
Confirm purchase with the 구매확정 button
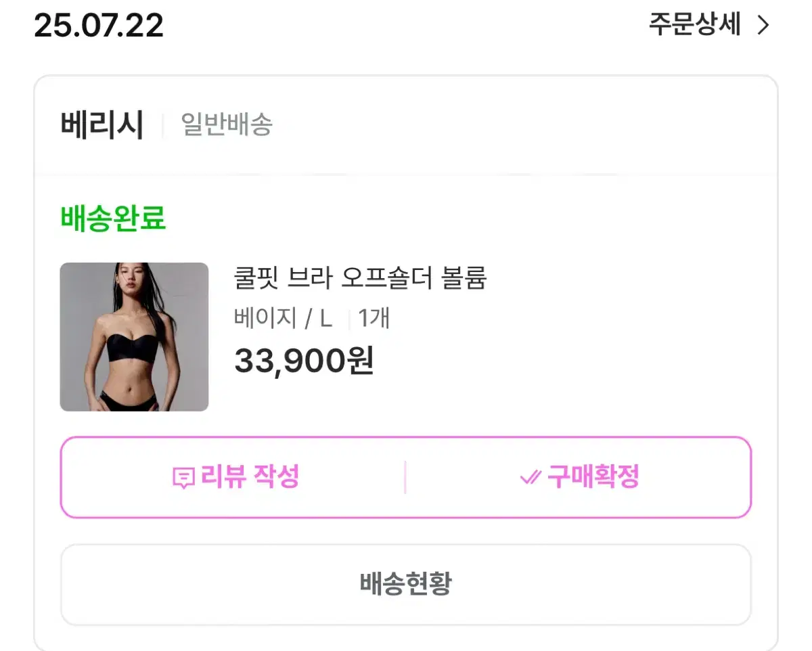pyautogui.click(x=593, y=478)
